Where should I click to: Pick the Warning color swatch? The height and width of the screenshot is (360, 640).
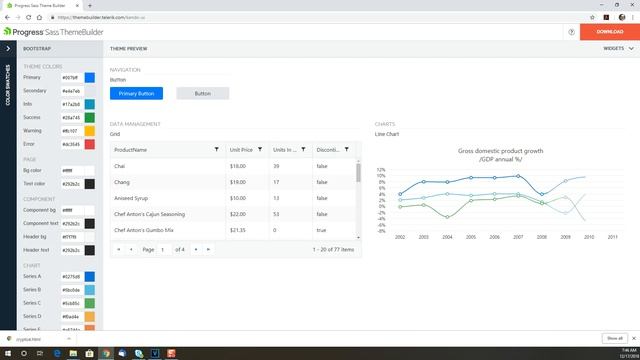click(90, 131)
